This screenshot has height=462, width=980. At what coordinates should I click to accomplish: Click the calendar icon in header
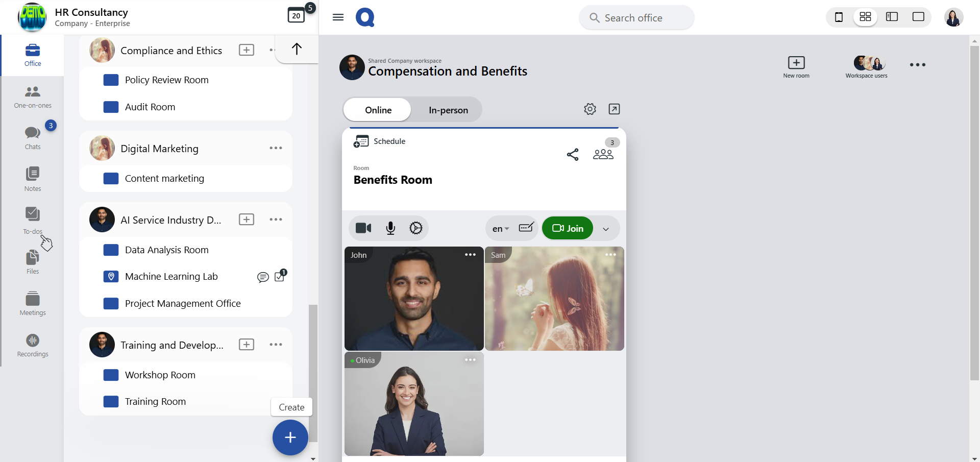297,16
